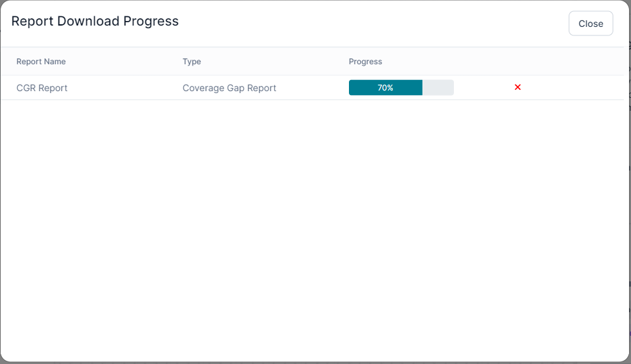This screenshot has width=631, height=364.
Task: Close the Report Download Progress dialog
Action: coord(591,24)
